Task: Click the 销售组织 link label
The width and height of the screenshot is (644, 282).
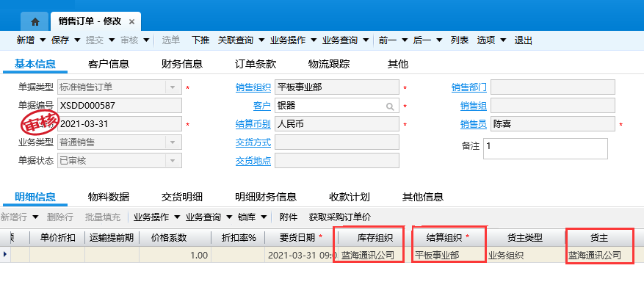Action: (x=253, y=87)
